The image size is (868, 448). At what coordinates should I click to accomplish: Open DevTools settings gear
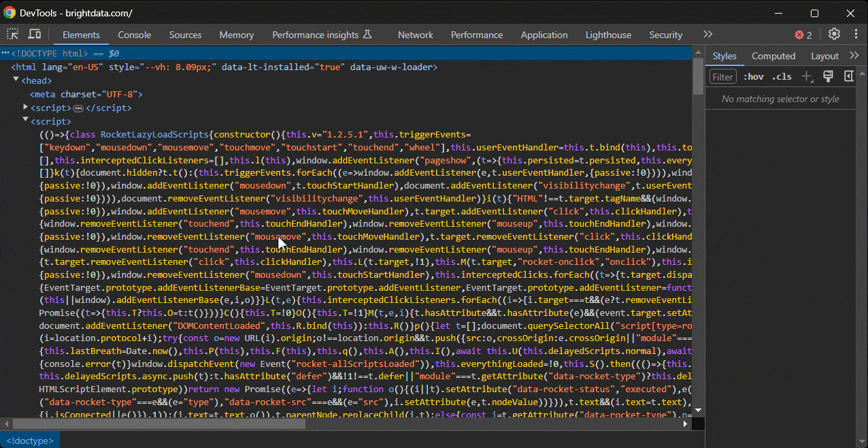pyautogui.click(x=834, y=34)
